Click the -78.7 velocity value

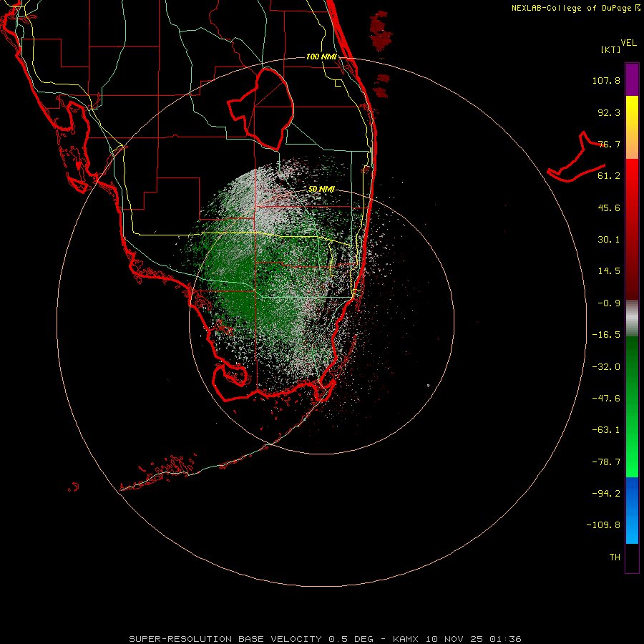click(606, 462)
